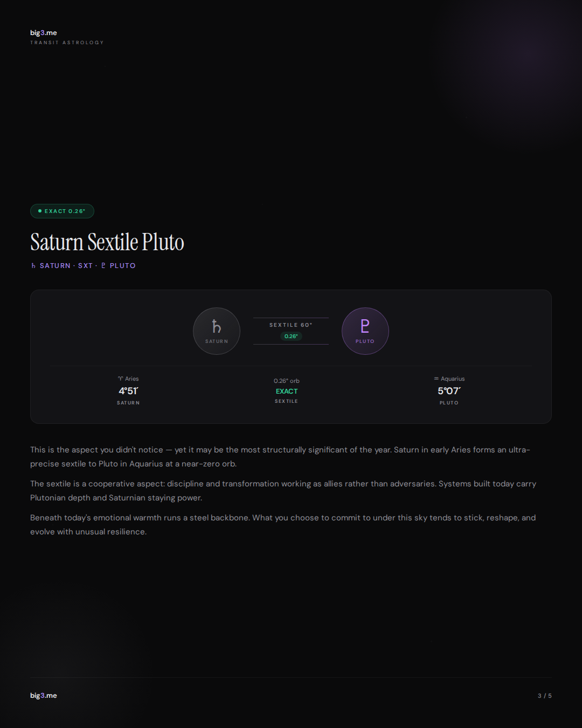
Task: Click the green EXACT sextile status text
Action: point(287,392)
